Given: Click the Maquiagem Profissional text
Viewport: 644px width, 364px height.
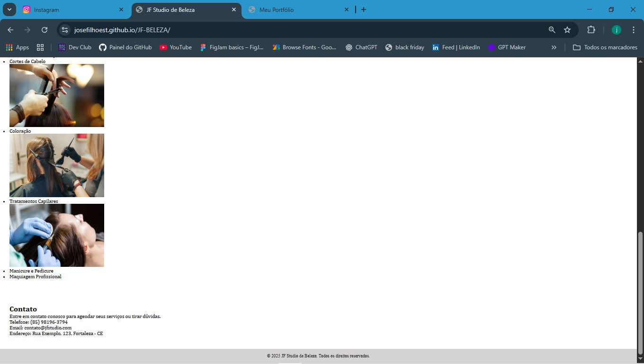Looking at the screenshot, I should pyautogui.click(x=36, y=277).
